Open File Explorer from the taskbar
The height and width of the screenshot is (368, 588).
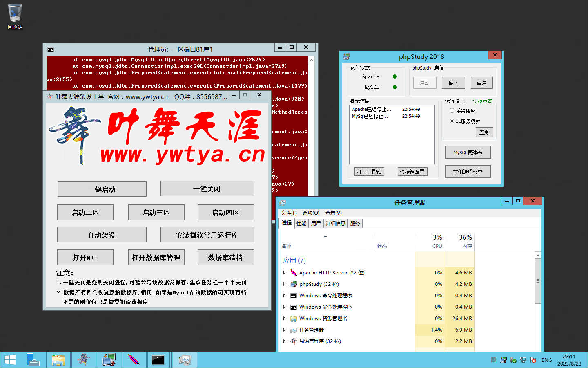58,360
